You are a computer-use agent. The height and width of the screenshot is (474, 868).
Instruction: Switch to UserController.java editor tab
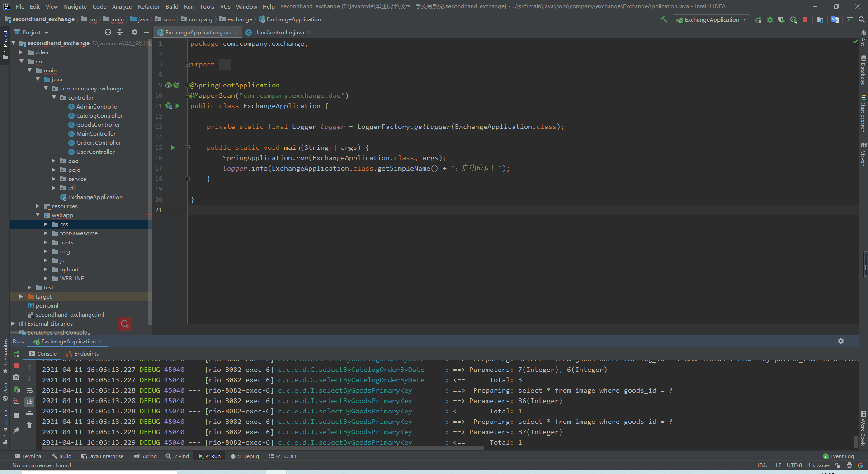278,32
